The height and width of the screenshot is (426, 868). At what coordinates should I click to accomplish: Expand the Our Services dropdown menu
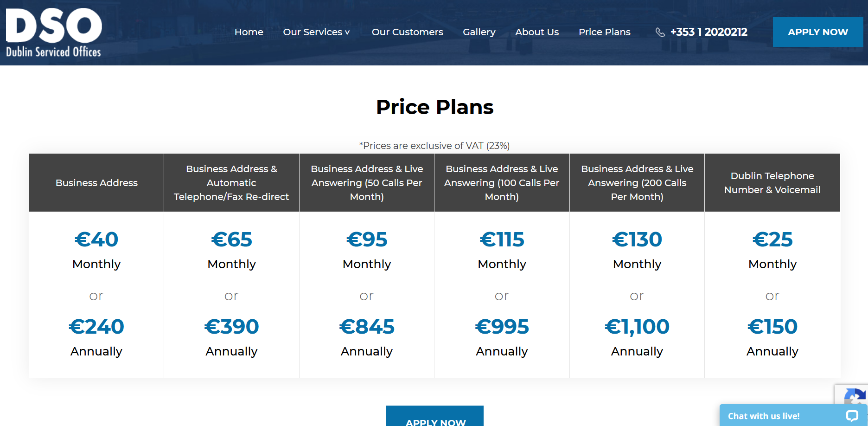[316, 32]
